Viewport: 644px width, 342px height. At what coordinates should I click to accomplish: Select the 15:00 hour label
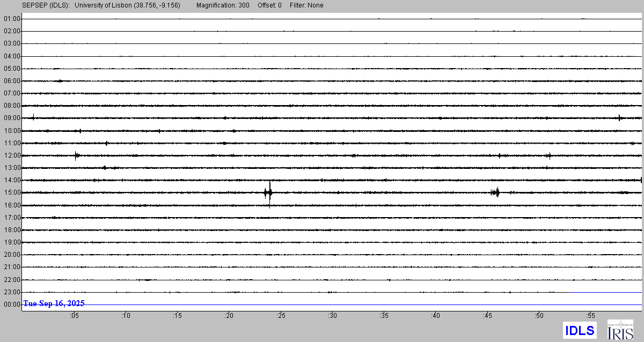(11, 192)
